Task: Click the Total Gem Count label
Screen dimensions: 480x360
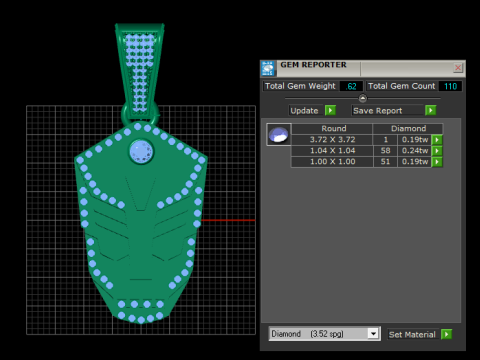Action: (x=401, y=86)
